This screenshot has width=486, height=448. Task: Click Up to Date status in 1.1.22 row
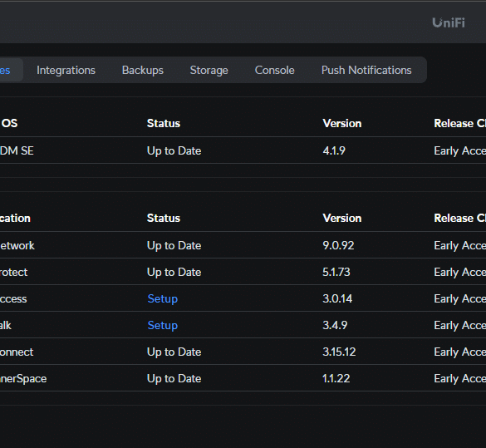coord(174,379)
